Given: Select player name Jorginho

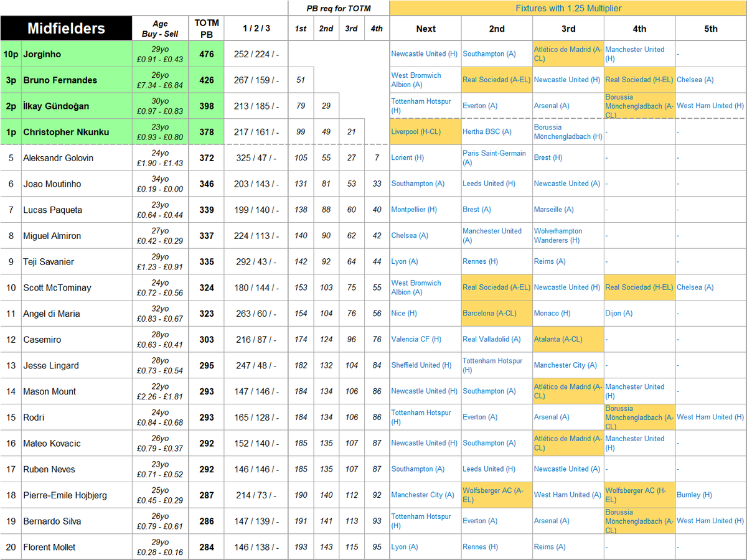Looking at the screenshot, I should (x=42, y=54).
